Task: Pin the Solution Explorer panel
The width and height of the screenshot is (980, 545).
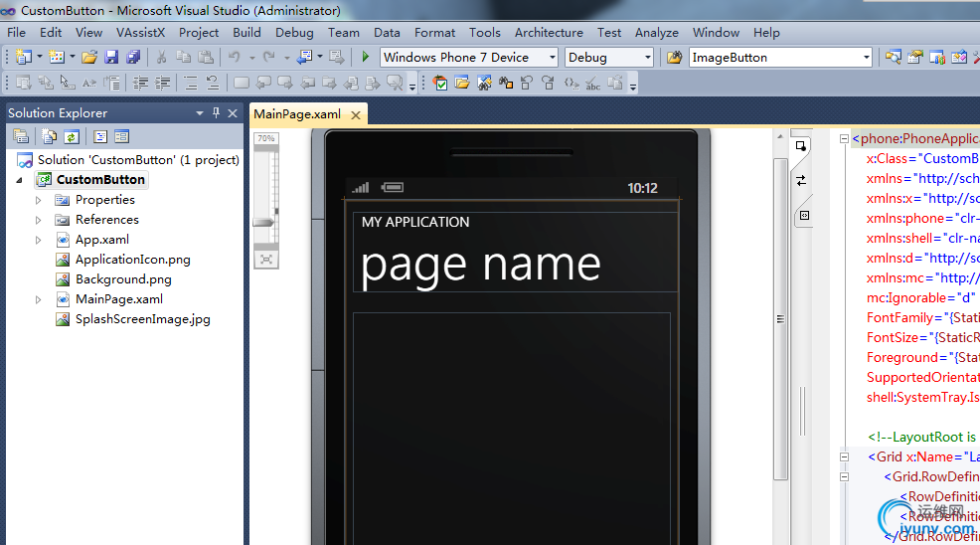Action: 217,112
